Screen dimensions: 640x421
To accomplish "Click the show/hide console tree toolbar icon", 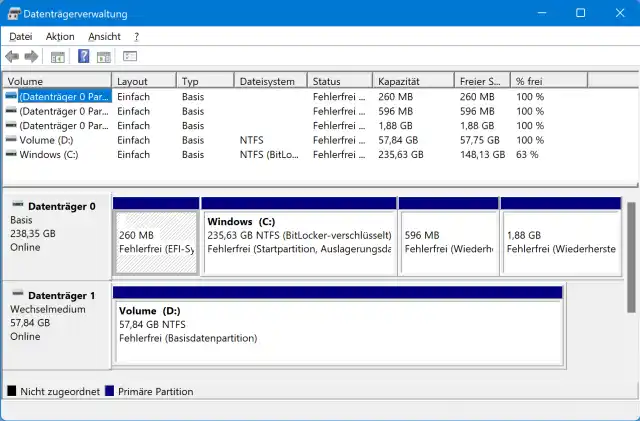I will pyautogui.click(x=58, y=56).
